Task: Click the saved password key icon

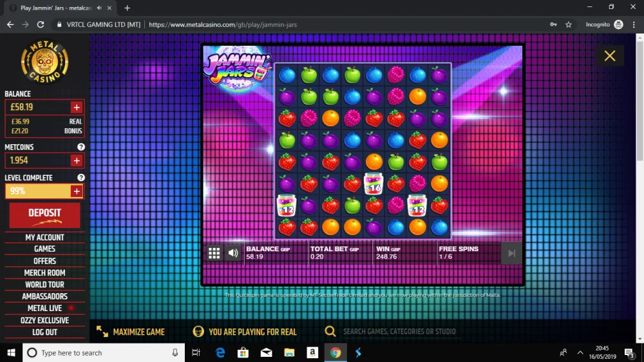Action: [x=553, y=24]
